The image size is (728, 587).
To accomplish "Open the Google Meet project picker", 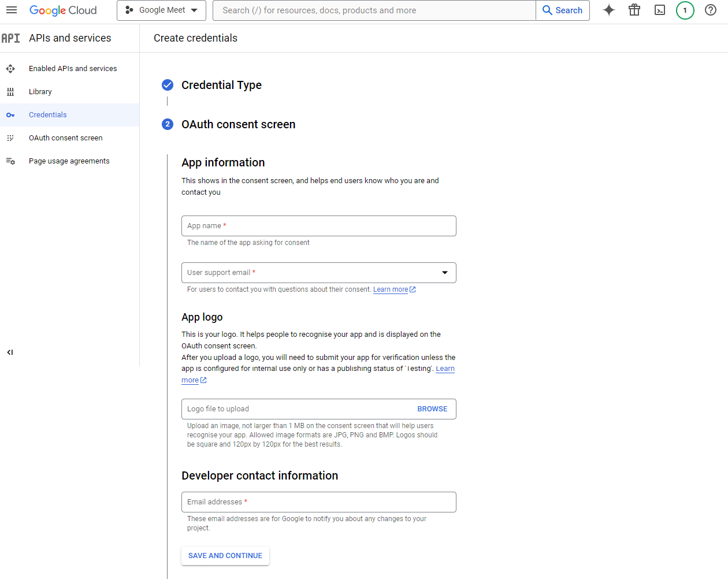I will pos(161,10).
